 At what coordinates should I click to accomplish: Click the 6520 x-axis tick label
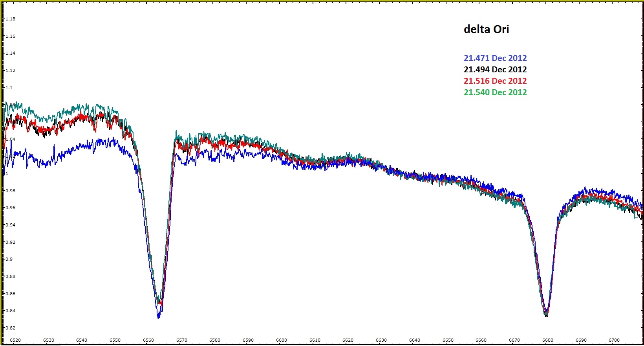point(15,340)
